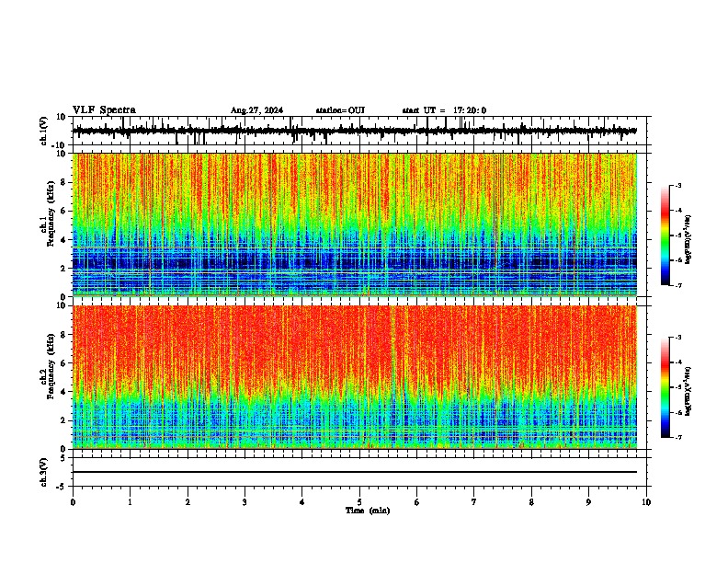Click the 'VLF Spectra' title text
The height and width of the screenshot is (563, 728).
click(x=104, y=110)
